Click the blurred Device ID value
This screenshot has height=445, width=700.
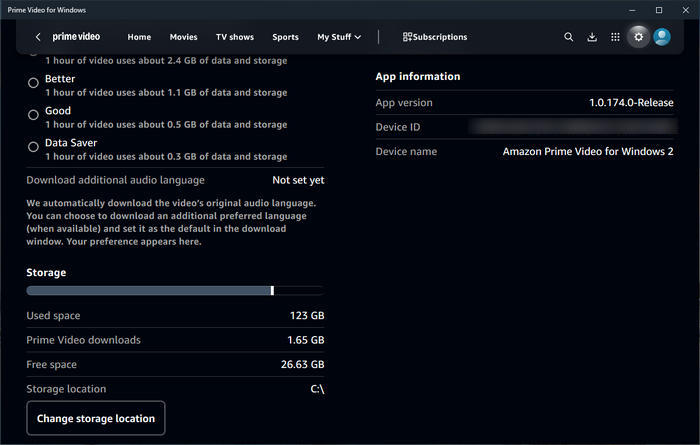pyautogui.click(x=574, y=127)
